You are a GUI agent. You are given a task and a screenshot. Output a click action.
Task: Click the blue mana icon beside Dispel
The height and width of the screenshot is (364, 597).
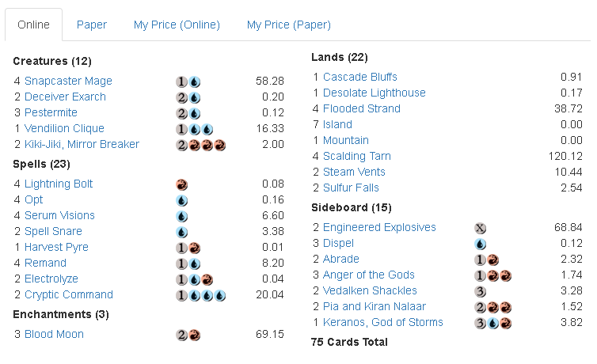pyautogui.click(x=480, y=243)
